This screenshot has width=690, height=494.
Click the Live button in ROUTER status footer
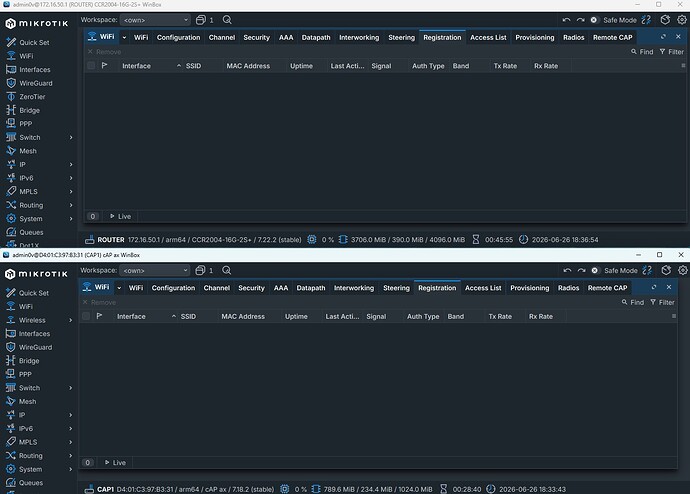[120, 216]
